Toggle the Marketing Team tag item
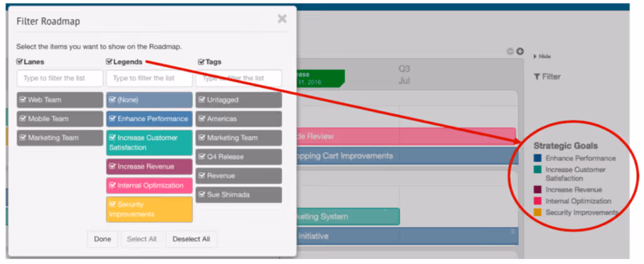The image size is (644, 264). coord(239,138)
